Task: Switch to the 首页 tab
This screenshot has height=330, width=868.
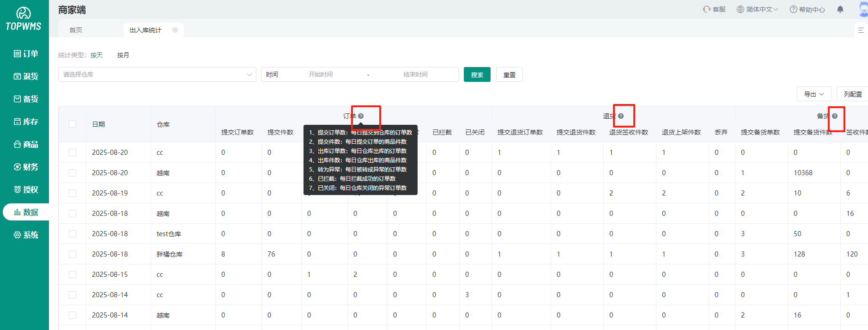Action: coord(76,30)
